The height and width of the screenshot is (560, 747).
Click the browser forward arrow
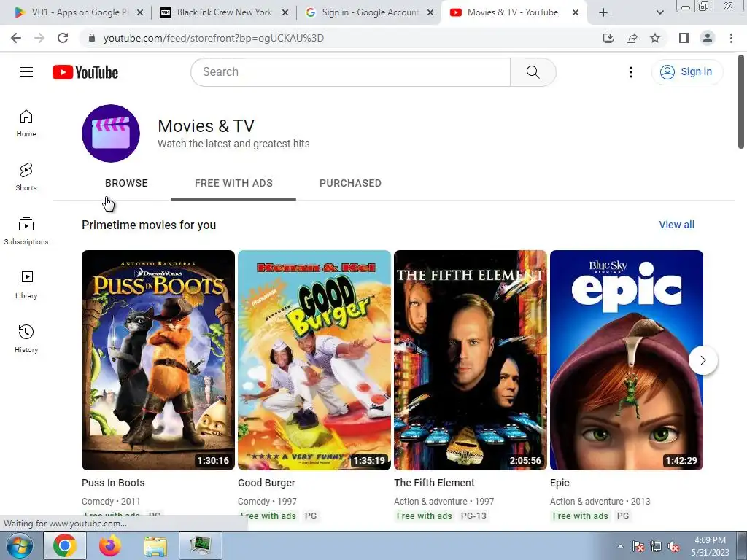(39, 38)
